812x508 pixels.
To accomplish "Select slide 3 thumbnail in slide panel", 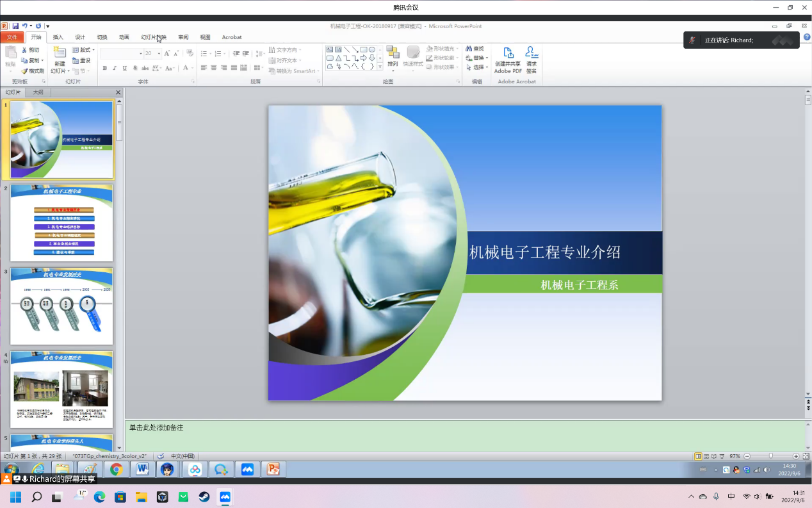I will tap(61, 306).
